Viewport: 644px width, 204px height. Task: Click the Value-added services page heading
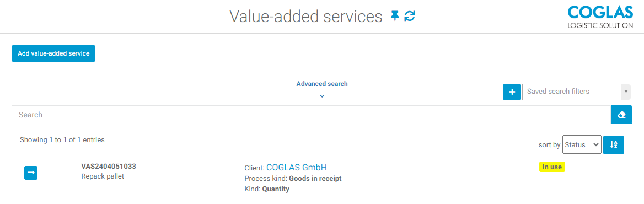(305, 17)
